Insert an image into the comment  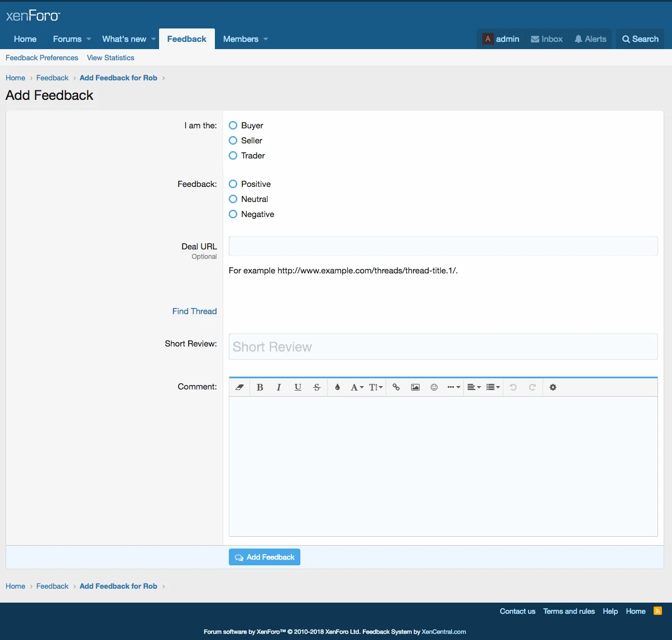(415, 387)
